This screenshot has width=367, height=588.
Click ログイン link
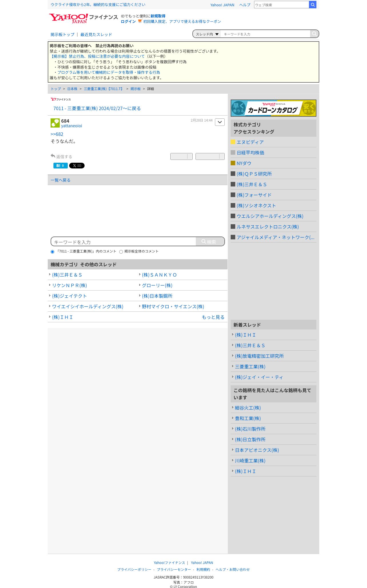tap(128, 21)
